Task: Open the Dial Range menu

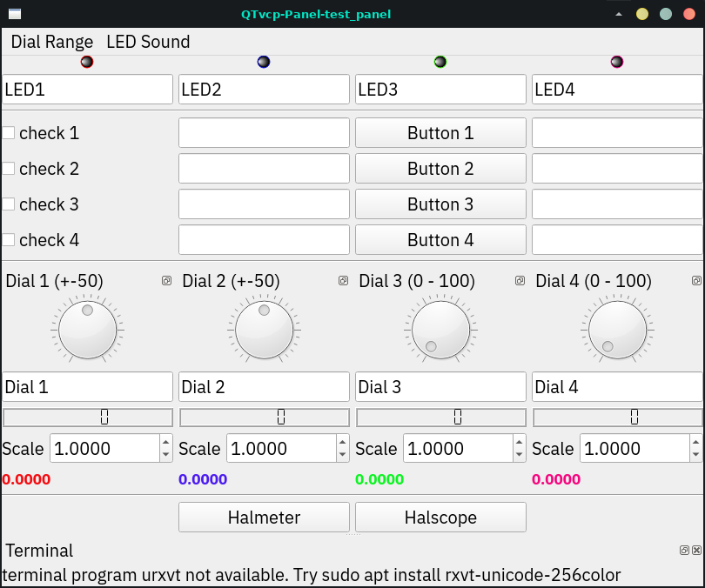Action: 51,42
